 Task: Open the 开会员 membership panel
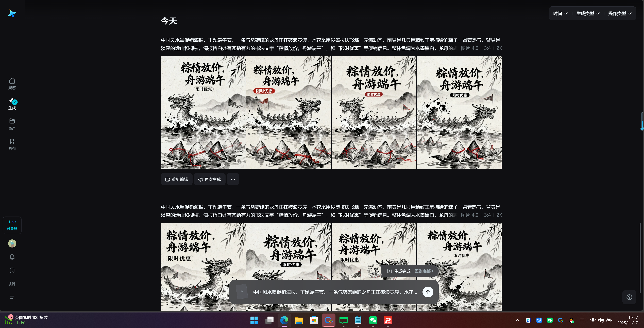(x=12, y=225)
